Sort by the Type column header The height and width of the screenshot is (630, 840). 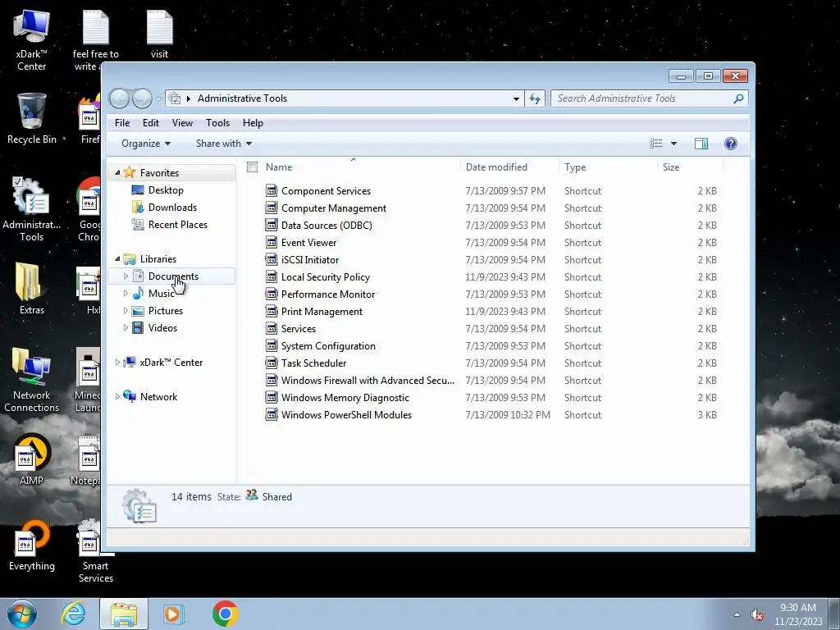(x=608, y=167)
